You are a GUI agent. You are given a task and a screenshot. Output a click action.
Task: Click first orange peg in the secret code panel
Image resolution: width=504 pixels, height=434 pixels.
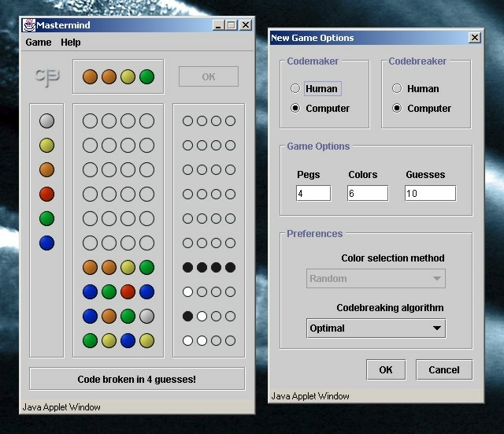pyautogui.click(x=90, y=77)
